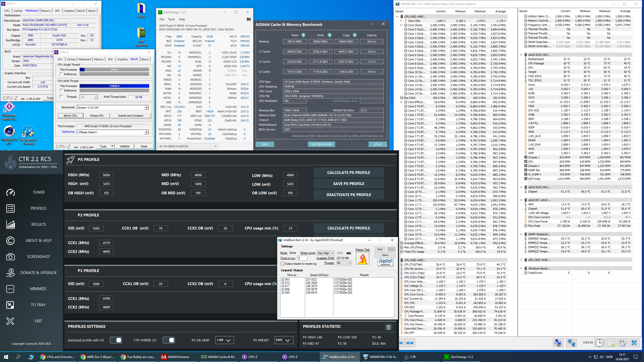Open ZenTimings DIMM slot selector dropdown
The height and width of the screenshot is (362, 644).
pyautogui.click(x=188, y=146)
